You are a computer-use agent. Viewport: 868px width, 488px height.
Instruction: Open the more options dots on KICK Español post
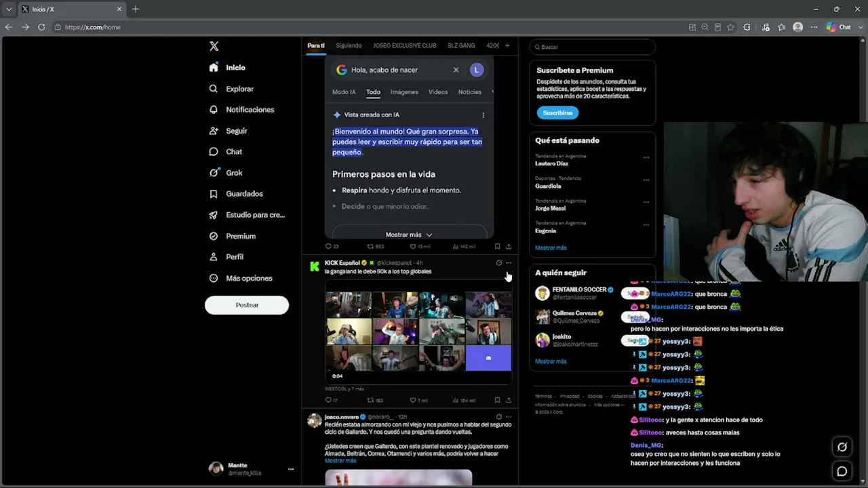pyautogui.click(x=509, y=263)
